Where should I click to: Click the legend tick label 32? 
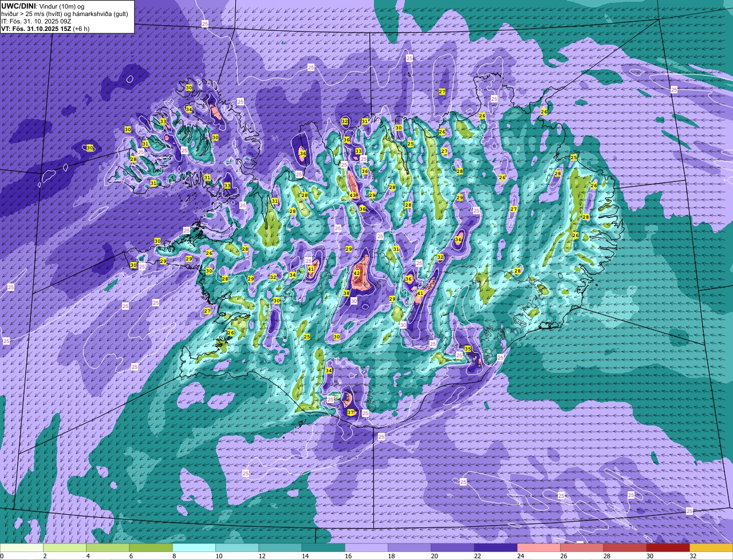[692, 556]
